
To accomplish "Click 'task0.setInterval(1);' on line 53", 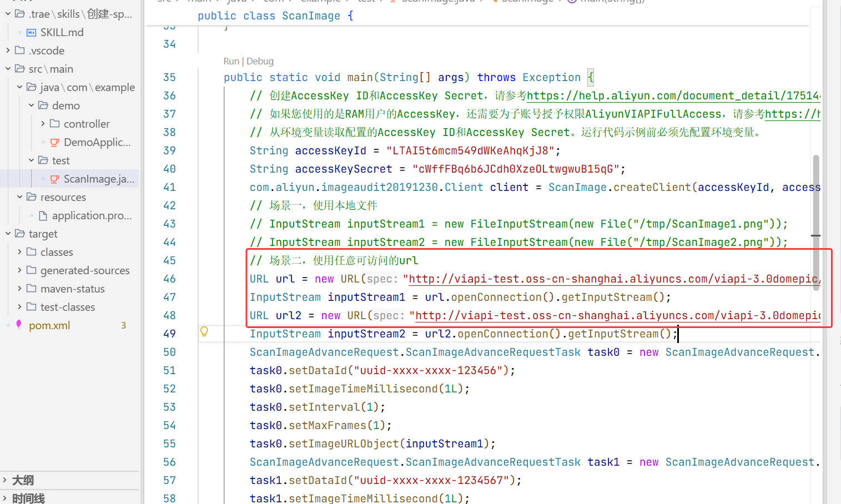I will click(318, 407).
